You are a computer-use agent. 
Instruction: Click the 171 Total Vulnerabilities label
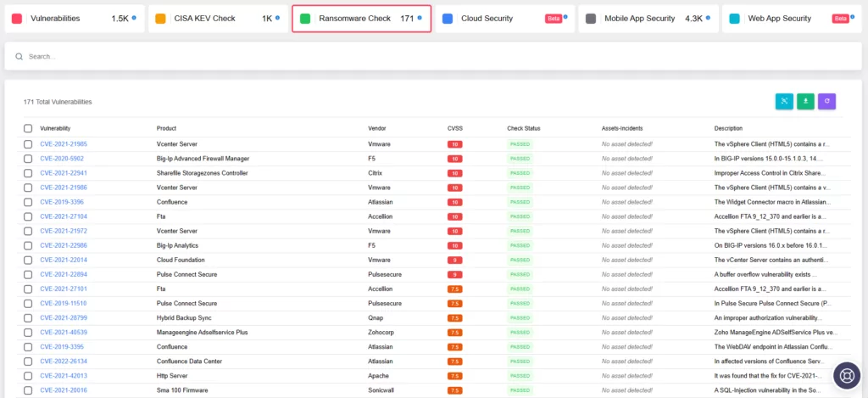click(58, 102)
